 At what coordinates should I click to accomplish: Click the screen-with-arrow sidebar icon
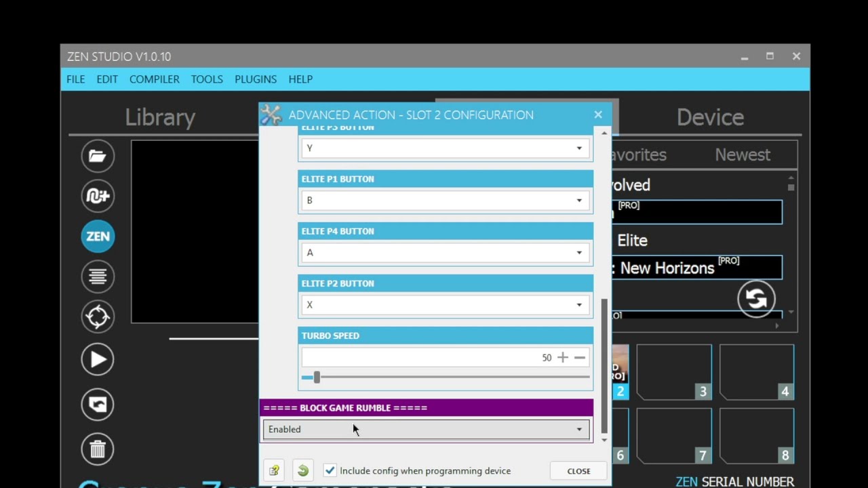tap(98, 405)
